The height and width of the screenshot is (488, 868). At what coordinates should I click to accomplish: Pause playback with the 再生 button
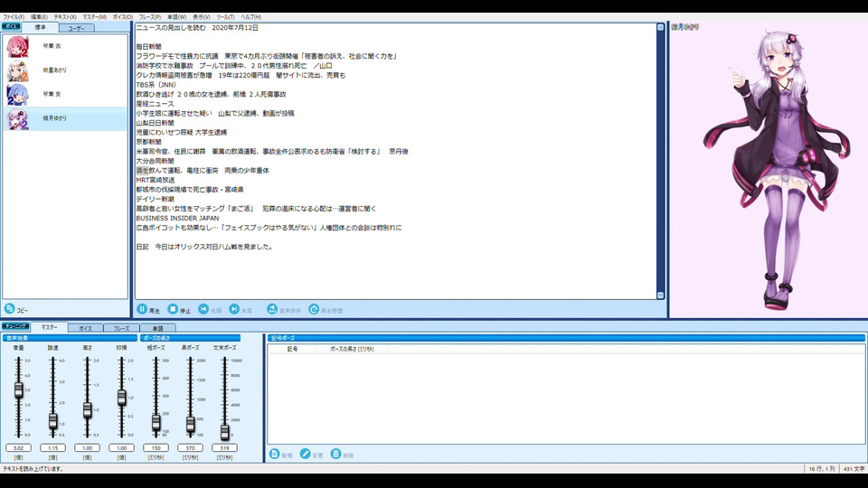pos(147,309)
